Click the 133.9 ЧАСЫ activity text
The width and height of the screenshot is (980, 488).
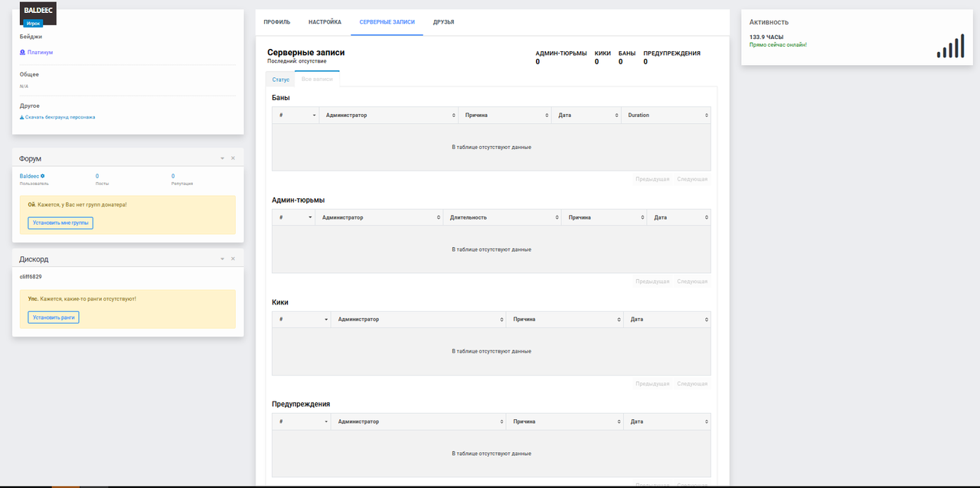click(x=766, y=37)
